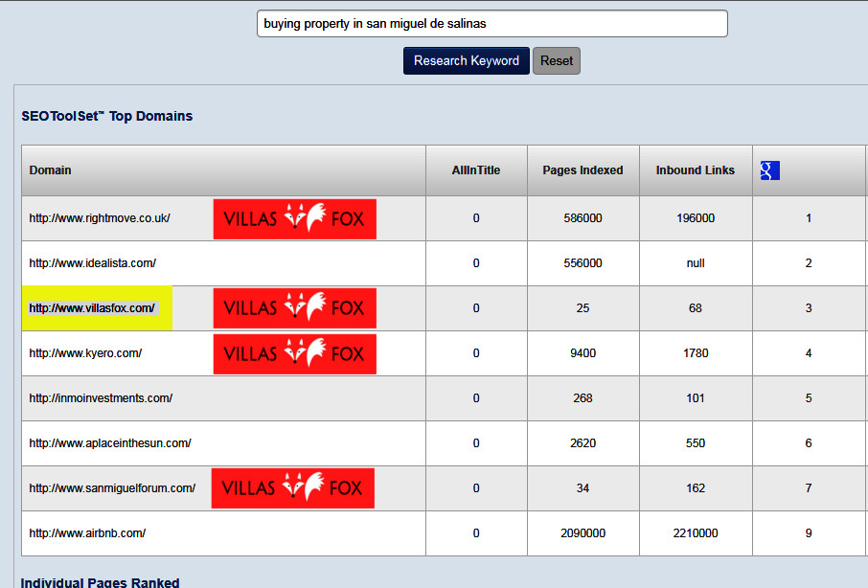Image resolution: width=868 pixels, height=588 pixels.
Task: Open the airbnb.com domain link
Action: 87,533
